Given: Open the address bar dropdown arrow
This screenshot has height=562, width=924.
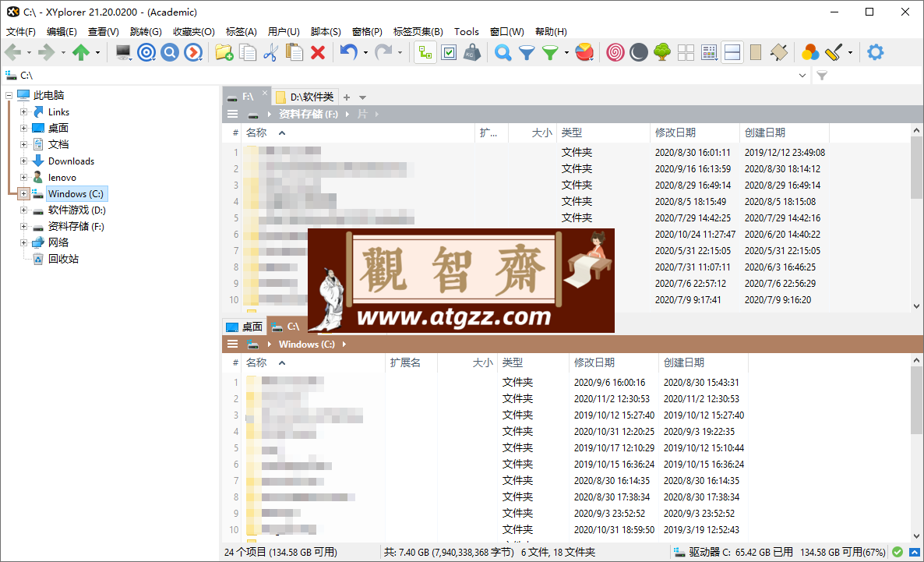Looking at the screenshot, I should pos(802,76).
